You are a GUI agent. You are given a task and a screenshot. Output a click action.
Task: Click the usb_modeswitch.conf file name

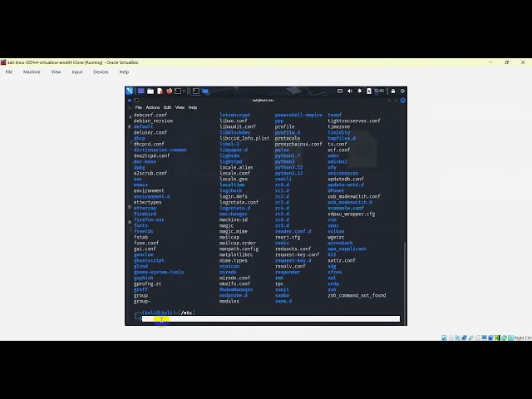click(354, 196)
